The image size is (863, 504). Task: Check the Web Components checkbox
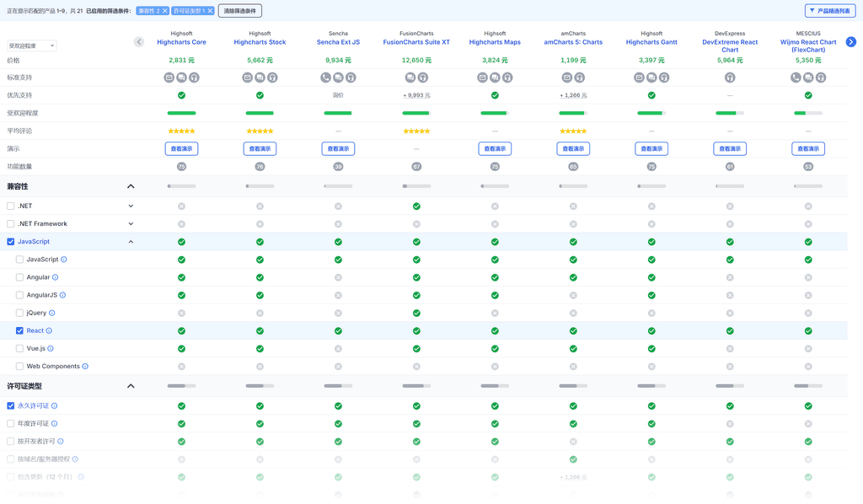pyautogui.click(x=19, y=367)
